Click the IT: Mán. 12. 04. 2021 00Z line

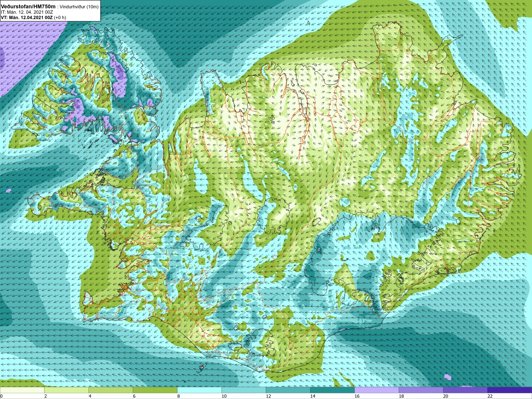(27, 12)
